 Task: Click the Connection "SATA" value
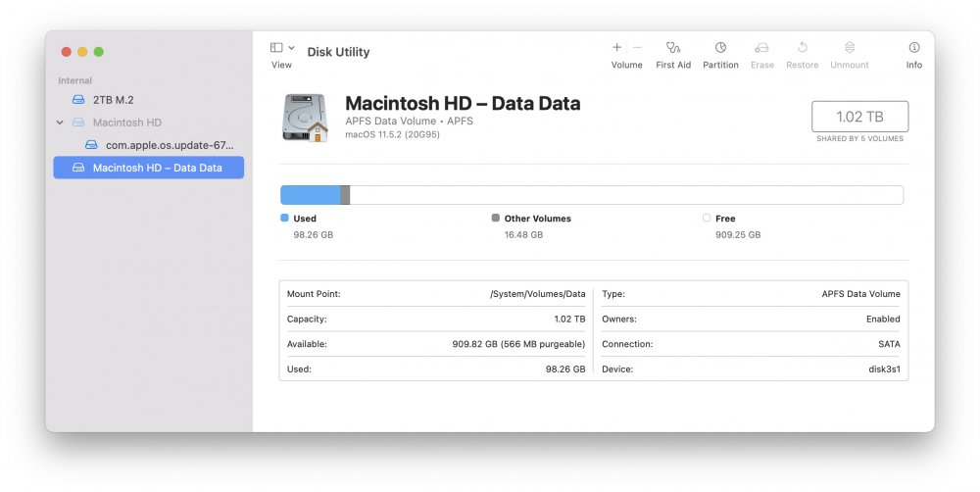click(890, 344)
